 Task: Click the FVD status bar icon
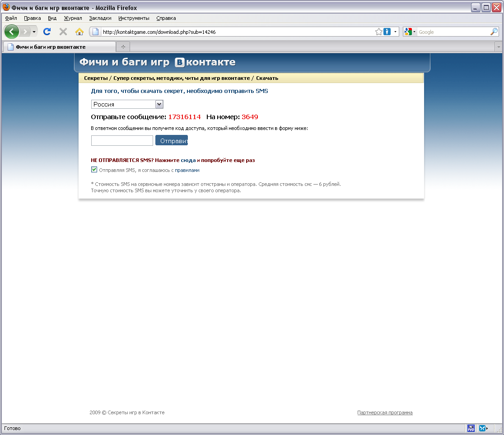471,428
